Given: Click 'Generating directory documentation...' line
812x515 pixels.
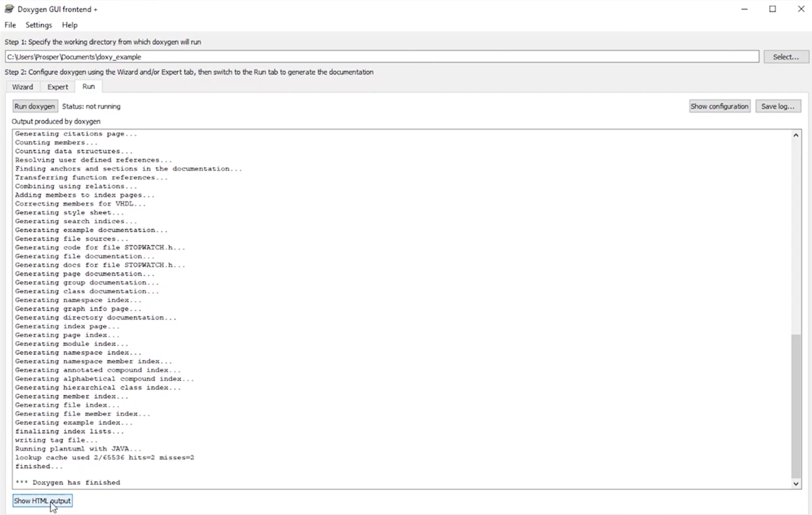Looking at the screenshot, I should 96,317.
